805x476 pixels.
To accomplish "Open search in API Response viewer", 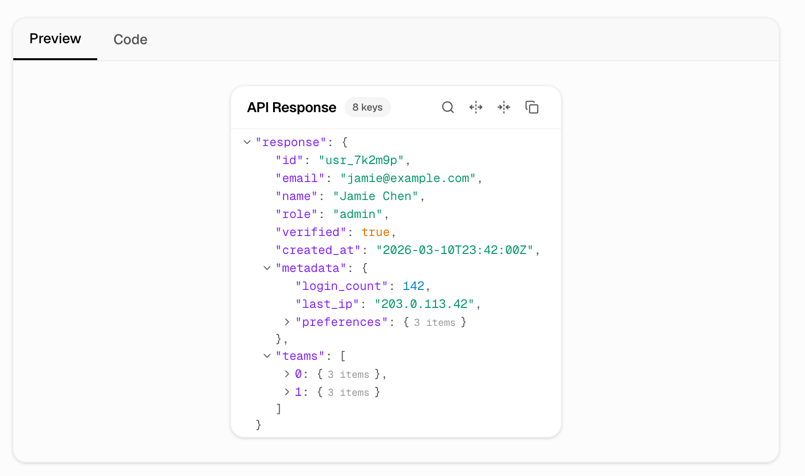I will [x=448, y=107].
